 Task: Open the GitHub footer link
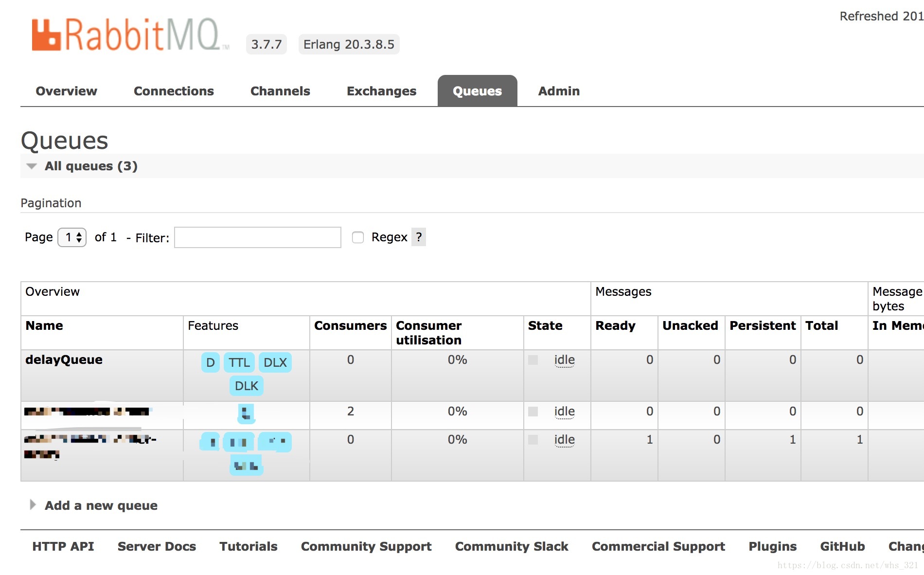pos(843,546)
